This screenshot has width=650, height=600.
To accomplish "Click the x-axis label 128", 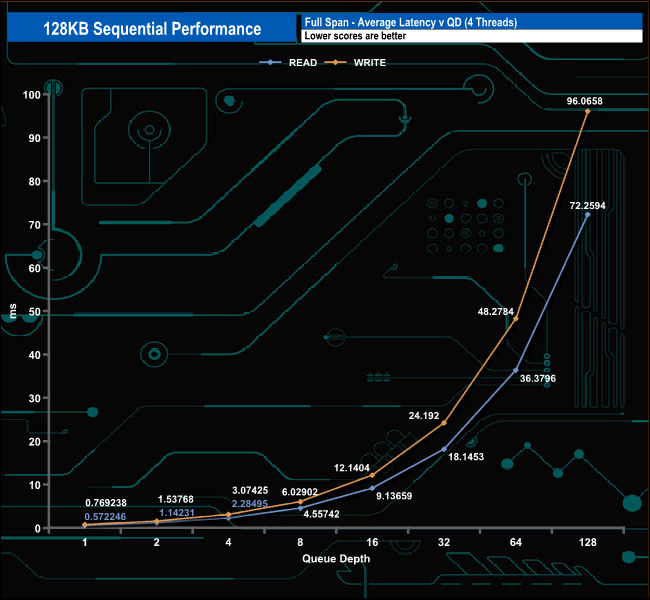I will pyautogui.click(x=587, y=542).
